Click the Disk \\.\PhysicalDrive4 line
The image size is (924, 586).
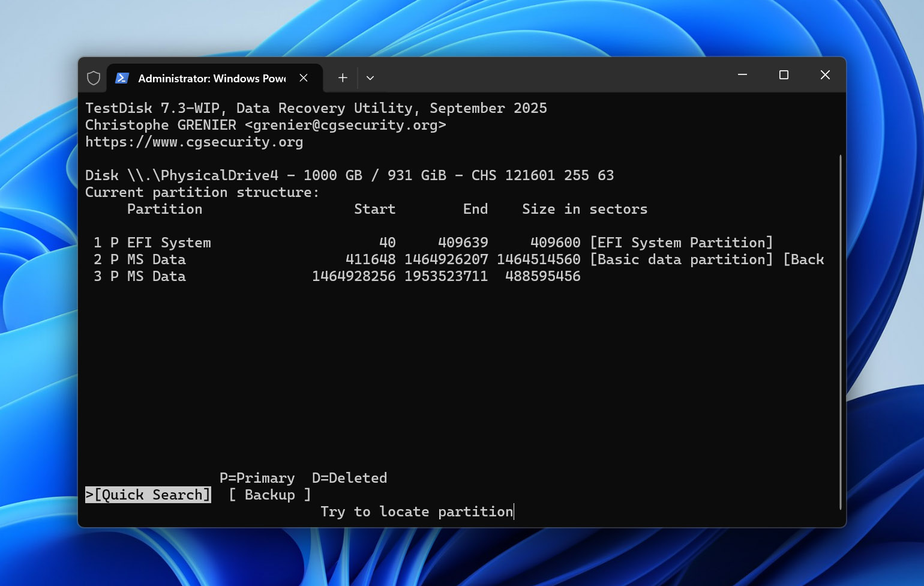(x=350, y=175)
